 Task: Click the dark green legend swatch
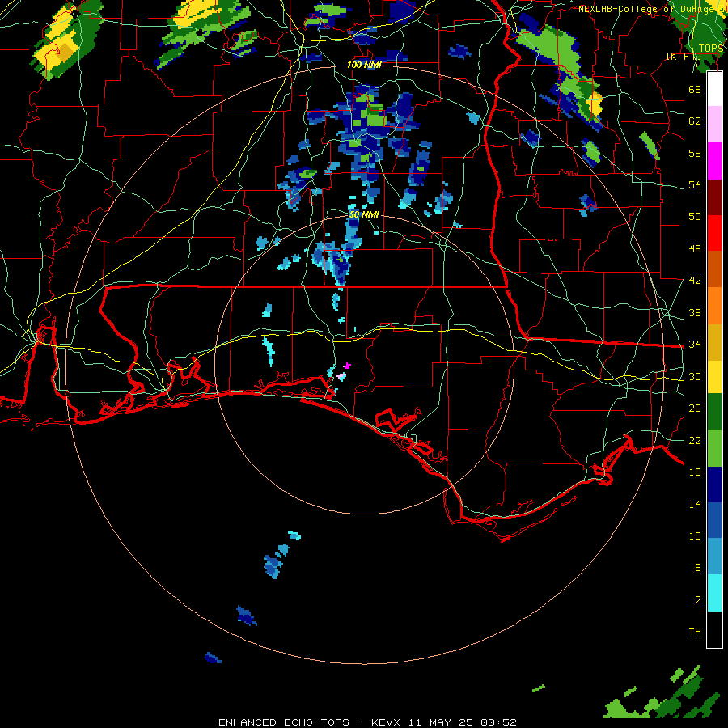click(714, 412)
